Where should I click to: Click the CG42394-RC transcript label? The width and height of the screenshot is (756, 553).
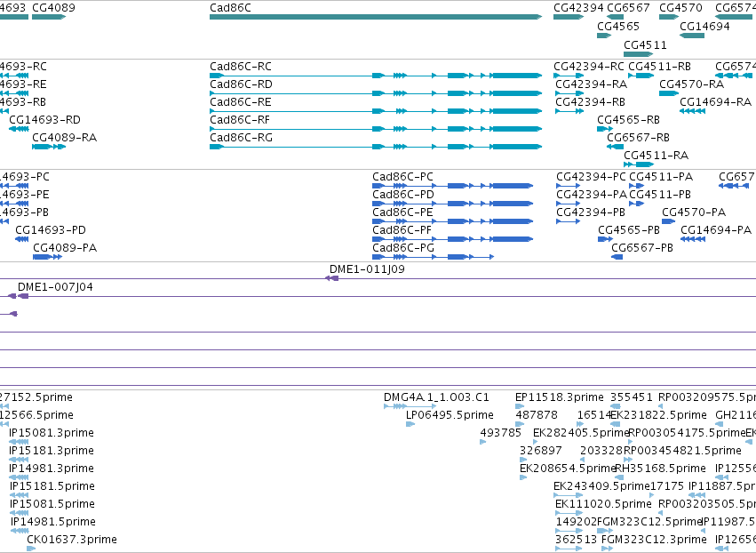pyautogui.click(x=589, y=66)
